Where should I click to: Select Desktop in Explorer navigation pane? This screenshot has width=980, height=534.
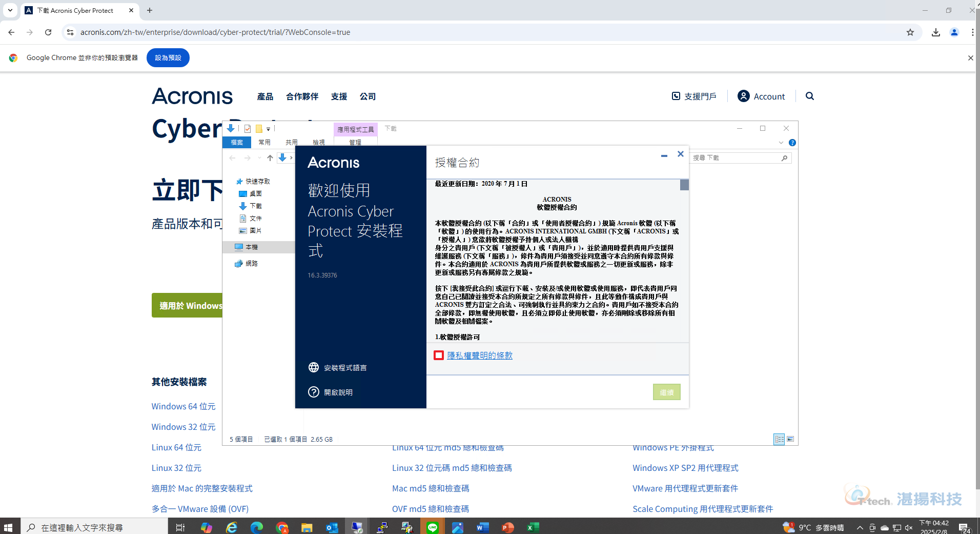click(251, 193)
